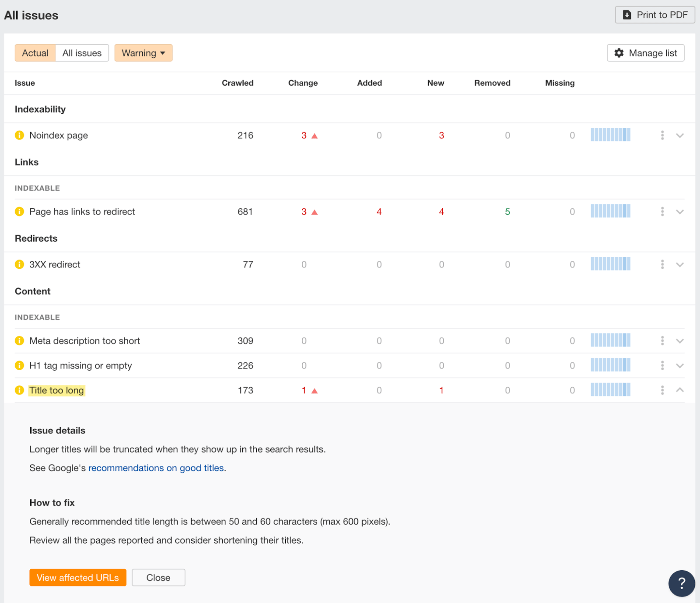700x603 pixels.
Task: Click the info icon beside Title too long
Action: click(19, 390)
